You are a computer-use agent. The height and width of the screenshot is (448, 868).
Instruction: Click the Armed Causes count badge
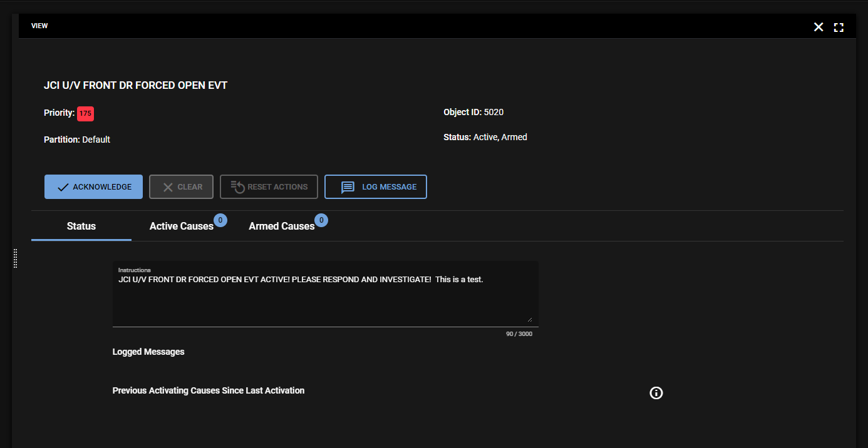coord(321,220)
